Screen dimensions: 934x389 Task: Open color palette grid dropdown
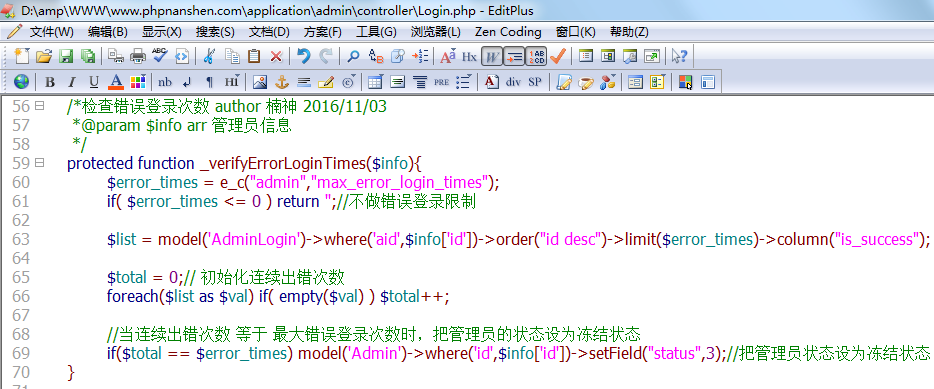click(138, 82)
